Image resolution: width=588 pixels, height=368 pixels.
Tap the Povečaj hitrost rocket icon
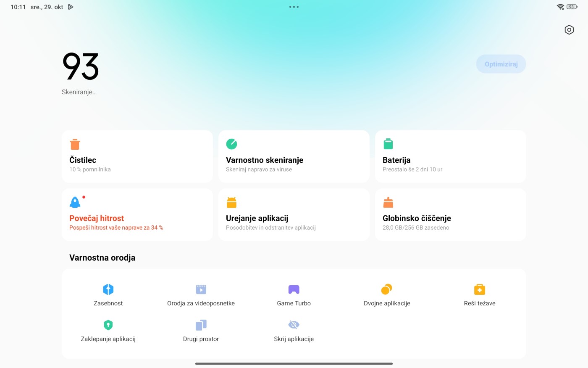tap(75, 202)
